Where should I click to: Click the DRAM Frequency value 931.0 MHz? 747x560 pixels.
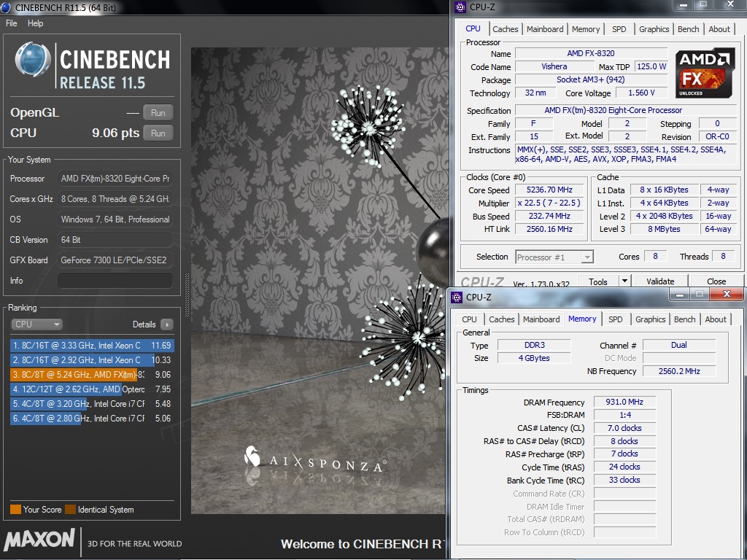click(x=624, y=402)
